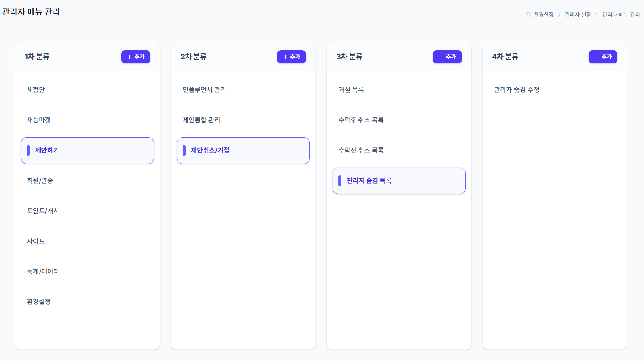Click the home icon in the breadcrumb

(x=528, y=15)
